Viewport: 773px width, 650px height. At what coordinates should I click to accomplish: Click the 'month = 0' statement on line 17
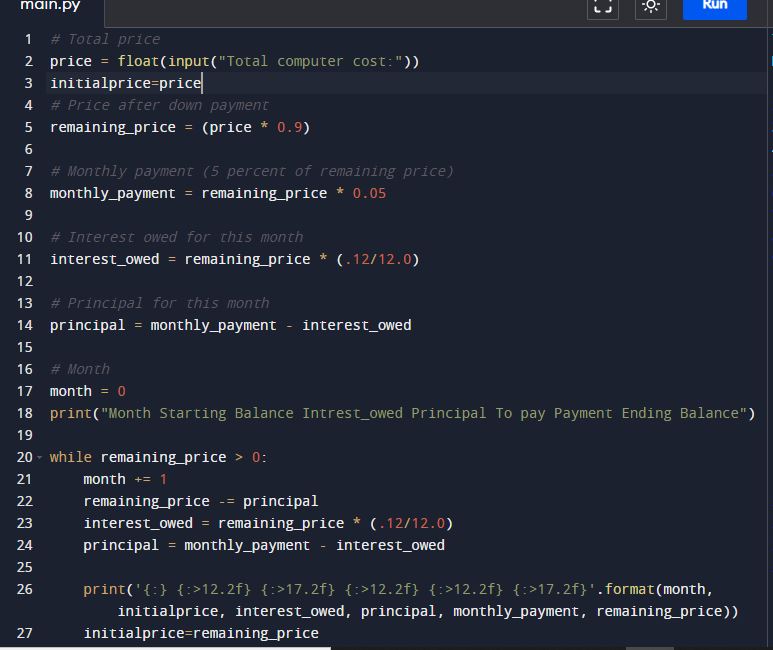88,391
